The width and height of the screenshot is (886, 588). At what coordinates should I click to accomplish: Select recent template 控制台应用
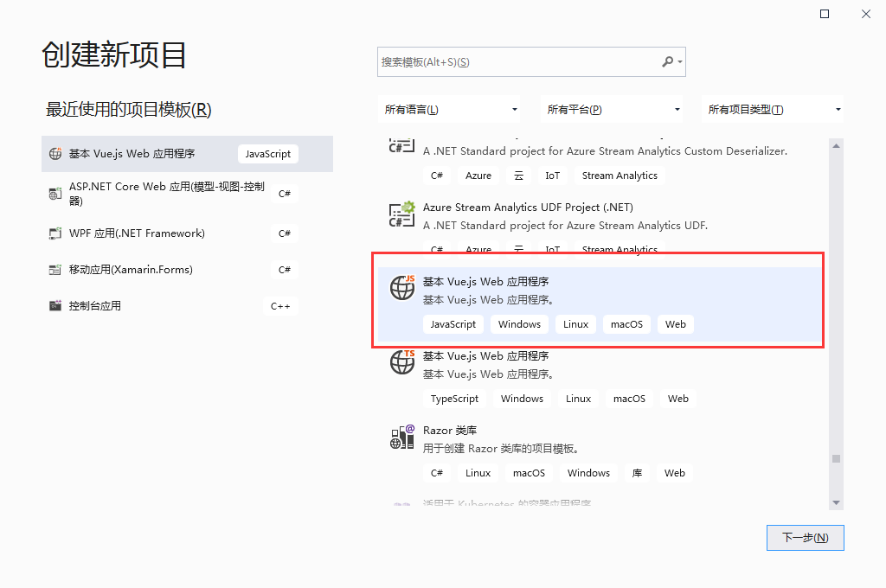[187, 306]
